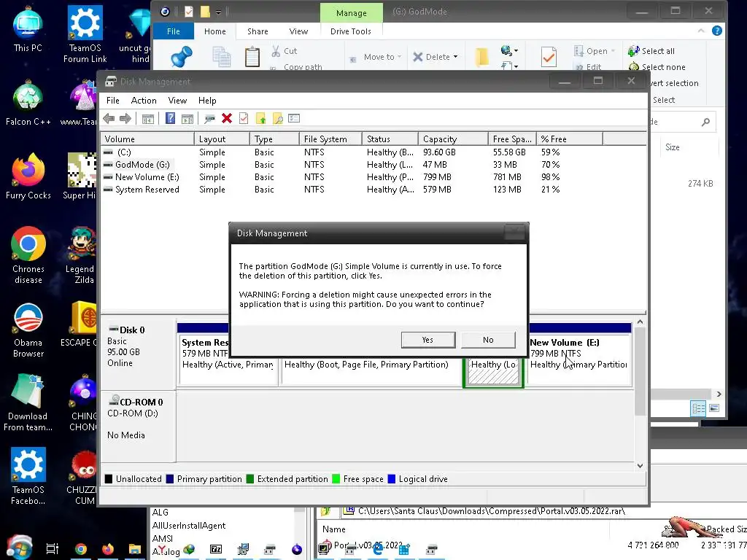Open the View menu in Disk Management

click(x=177, y=101)
